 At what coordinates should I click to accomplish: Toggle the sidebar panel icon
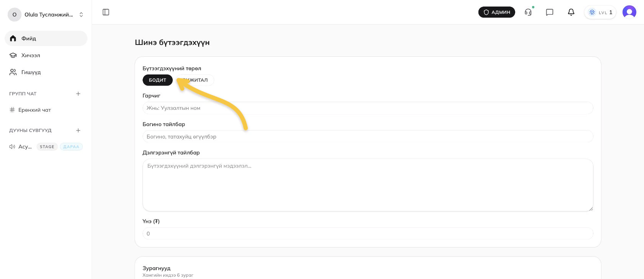click(106, 12)
